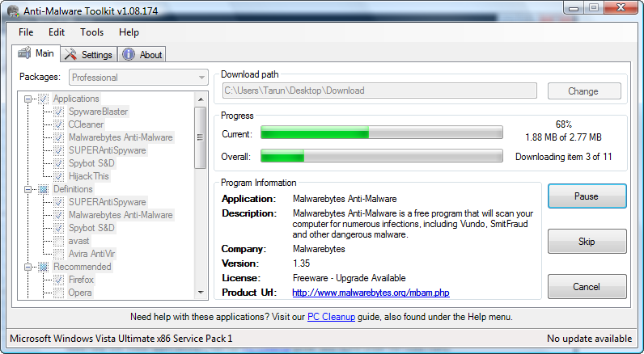Open the Packages Professional dropdown
The height and width of the screenshot is (354, 644).
point(138,78)
